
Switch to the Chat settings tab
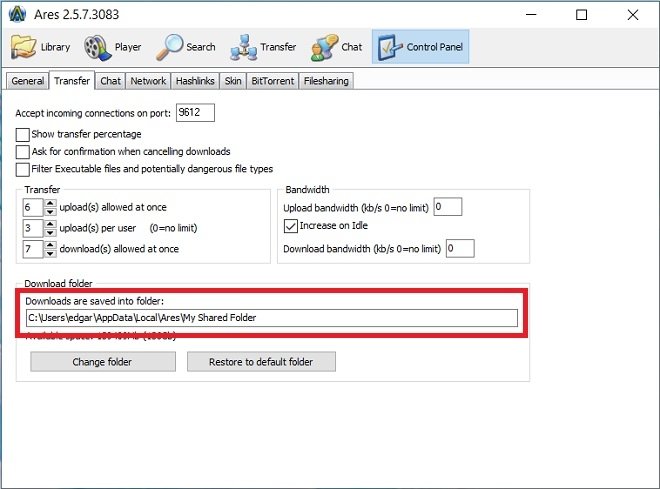(x=110, y=81)
